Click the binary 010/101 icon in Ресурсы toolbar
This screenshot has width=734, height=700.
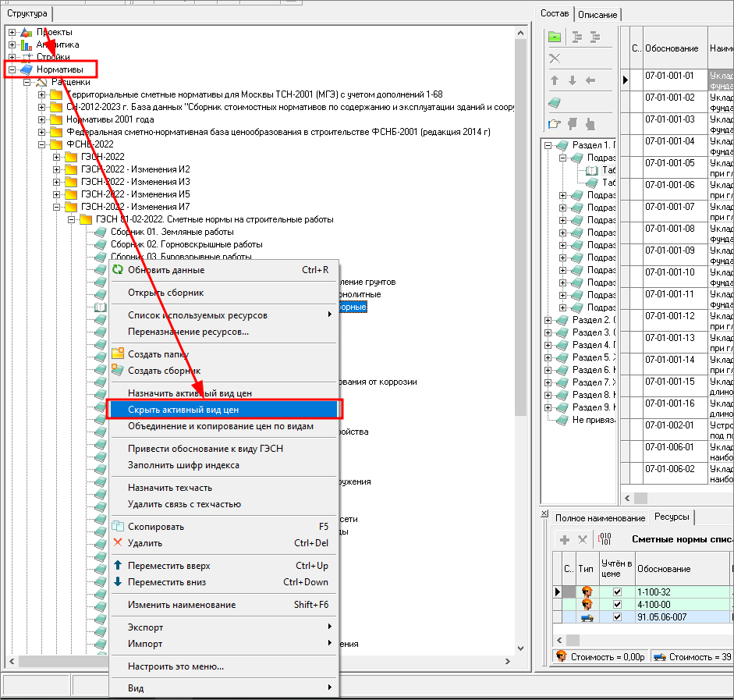[x=605, y=539]
